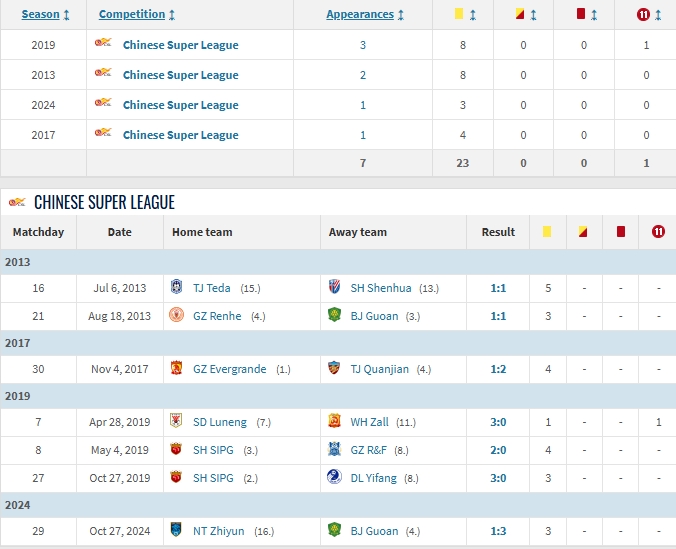
Task: Open the 1:2 GZ Evergrande match result
Action: tap(498, 369)
